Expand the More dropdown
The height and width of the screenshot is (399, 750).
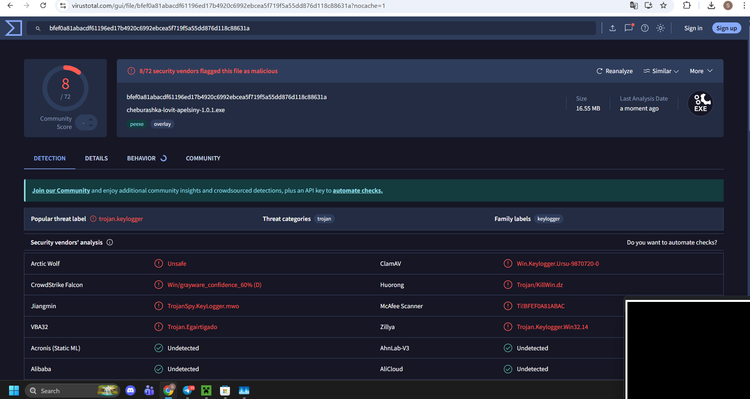point(701,71)
